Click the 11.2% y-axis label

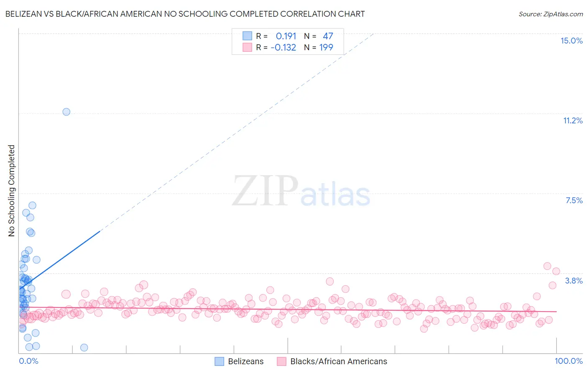pos(573,120)
